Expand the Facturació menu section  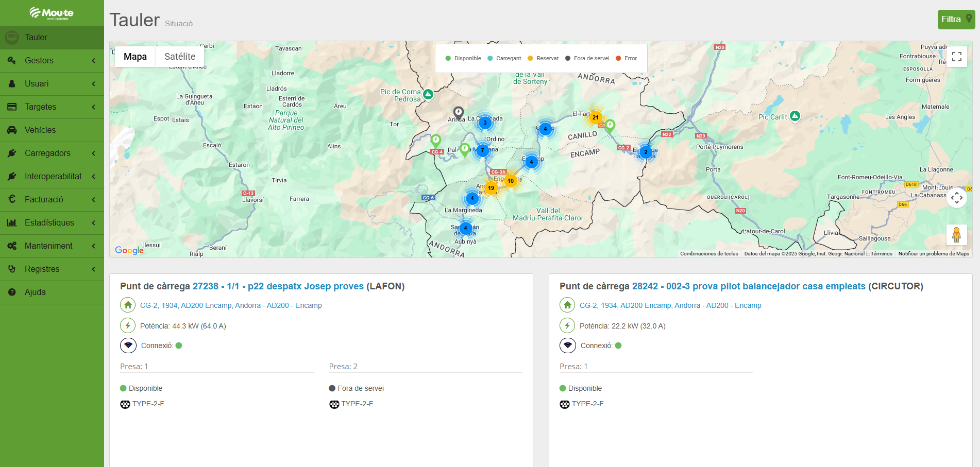[x=52, y=199]
